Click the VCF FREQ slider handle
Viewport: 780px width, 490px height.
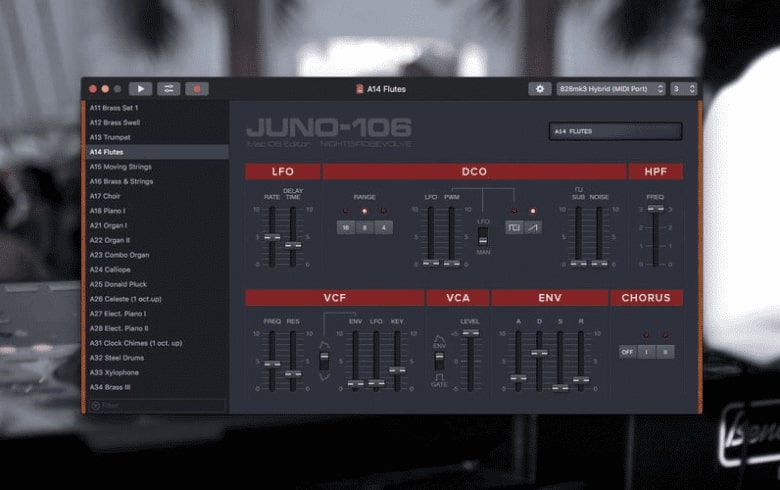(272, 364)
